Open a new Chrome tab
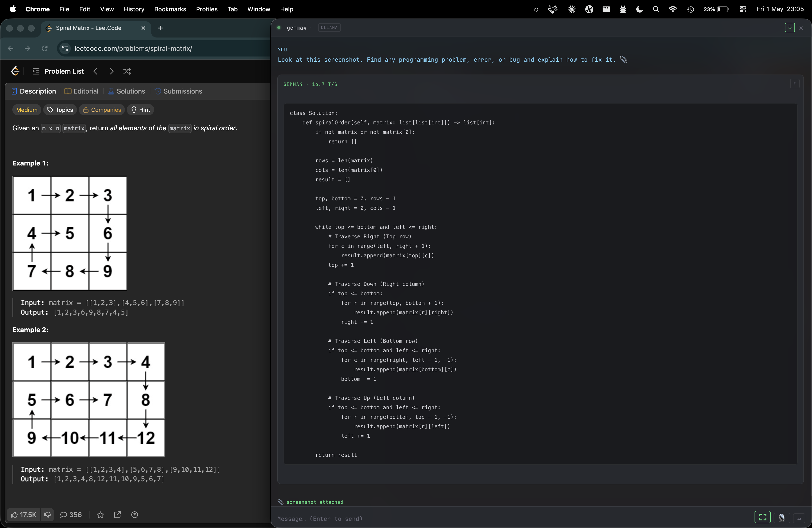Image resolution: width=812 pixels, height=528 pixels. [160, 28]
